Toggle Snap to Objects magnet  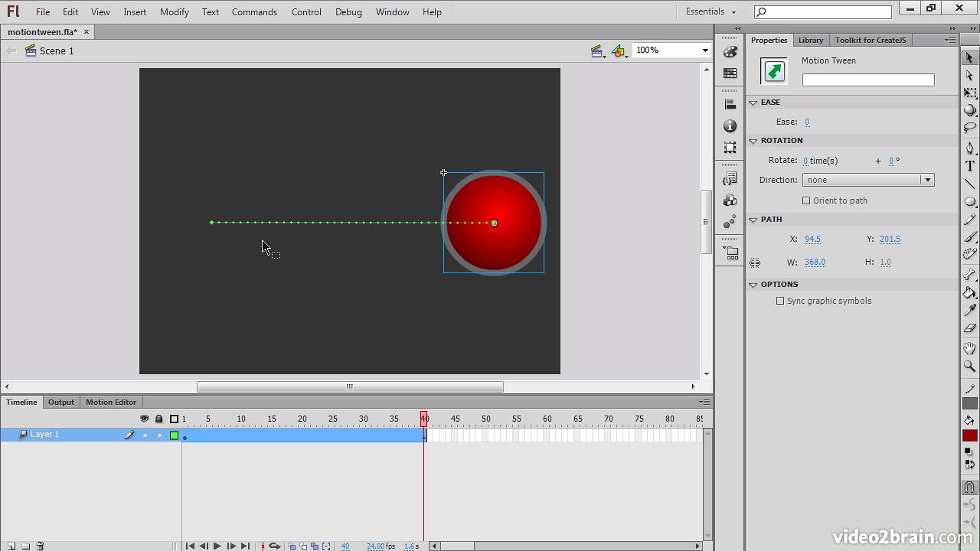coord(969,487)
